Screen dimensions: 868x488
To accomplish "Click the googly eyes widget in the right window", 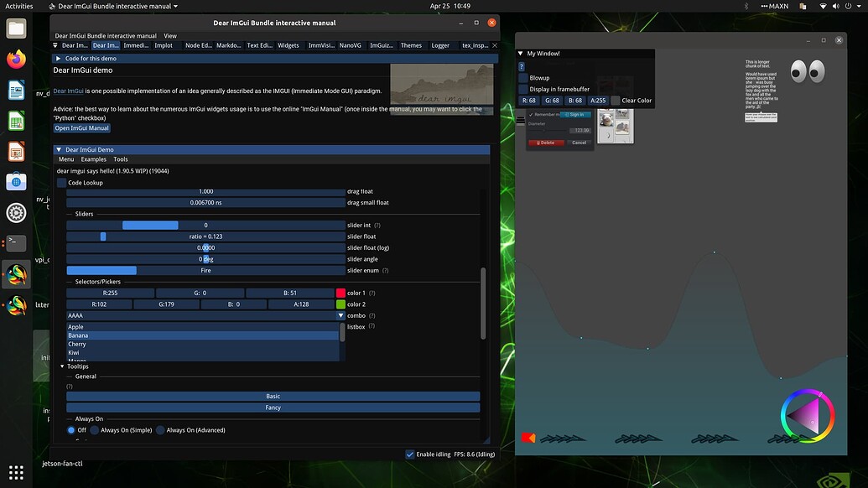I will (808, 71).
